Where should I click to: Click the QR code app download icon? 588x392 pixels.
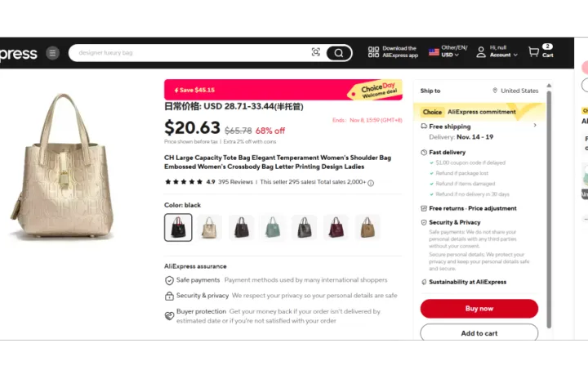coord(373,52)
